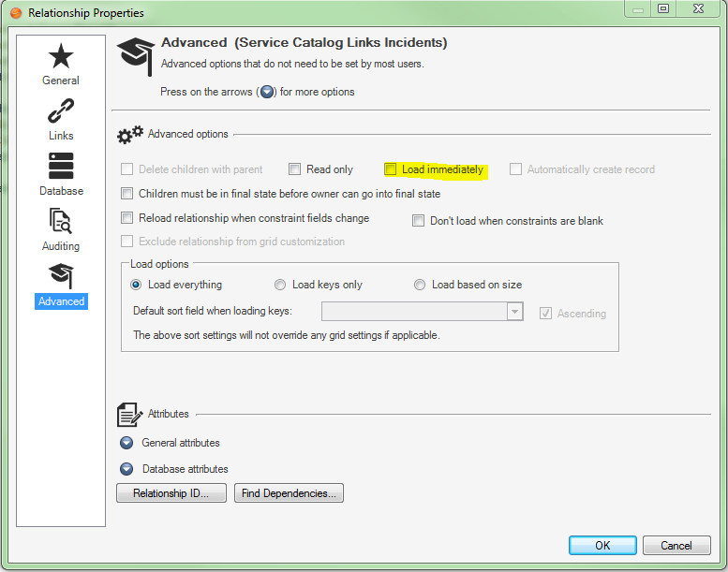Open the Default sort field dropdown
Viewport: 728px width, 572px height.
[514, 312]
